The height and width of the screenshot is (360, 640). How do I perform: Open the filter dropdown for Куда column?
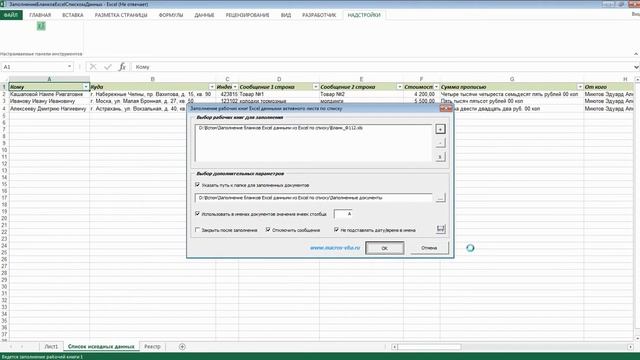pos(212,87)
